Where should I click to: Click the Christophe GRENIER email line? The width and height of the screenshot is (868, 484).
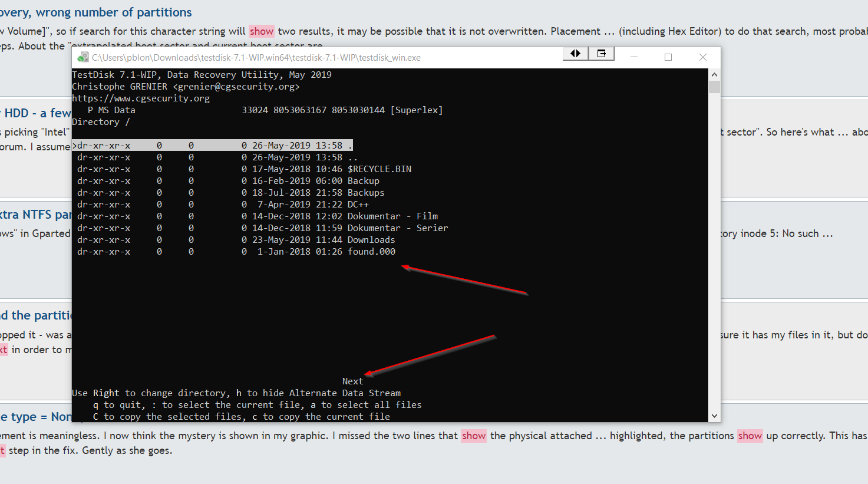tap(186, 87)
